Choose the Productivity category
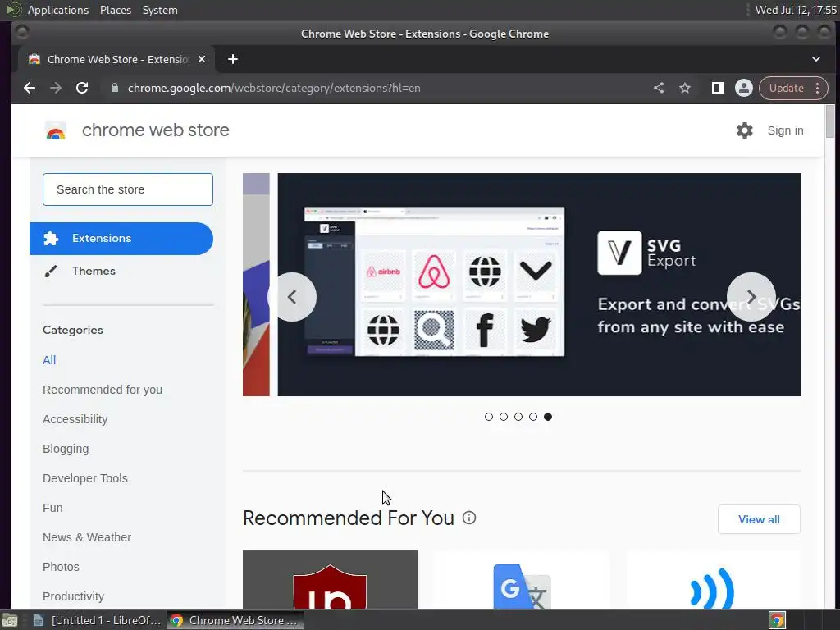 coord(73,596)
